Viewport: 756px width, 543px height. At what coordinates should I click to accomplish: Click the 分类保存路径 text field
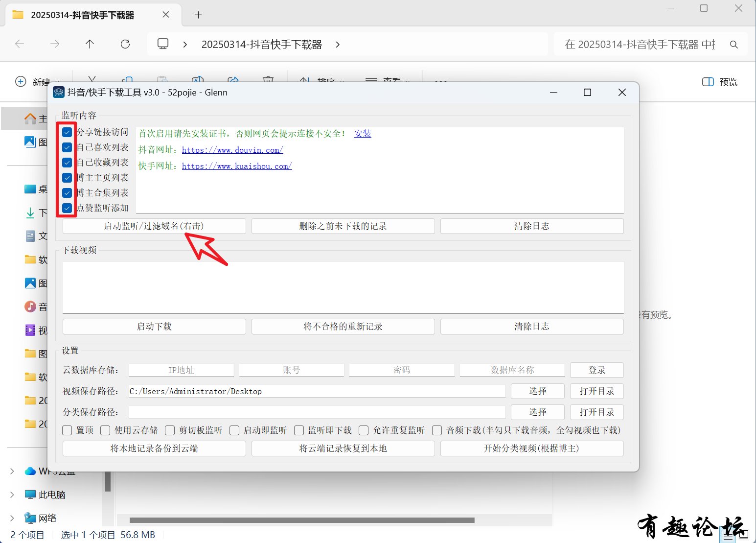tap(317, 412)
